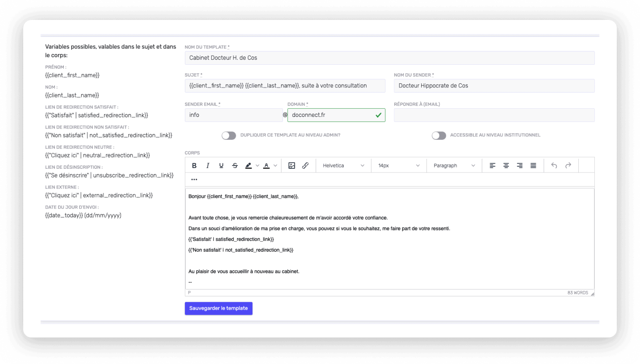The image size is (640, 364).
Task: Expand the more toolbar options via ellipsis
Action: [x=194, y=179]
